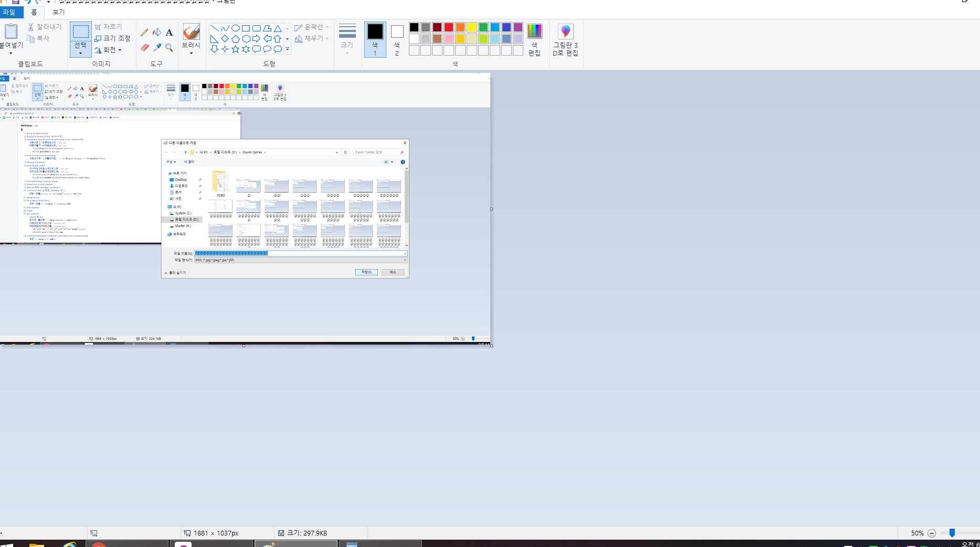Pick the red color swatch
Screen dimensions: 980x547
(x=449, y=27)
